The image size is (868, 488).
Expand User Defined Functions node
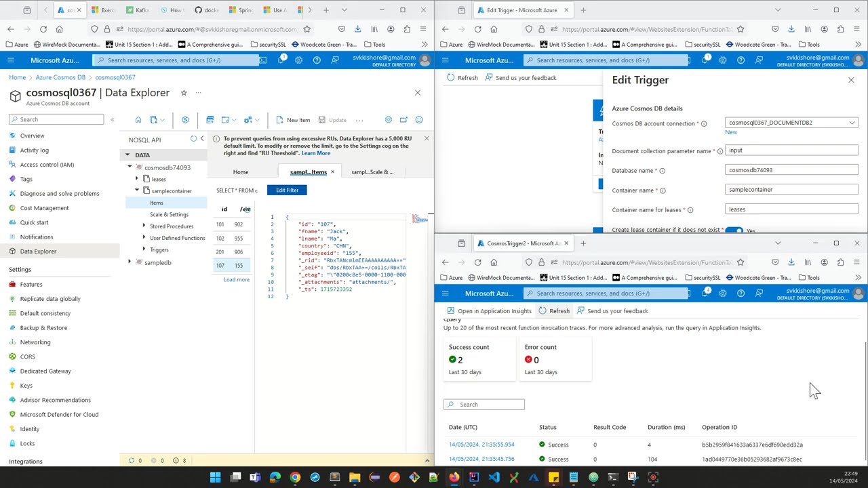[144, 238]
